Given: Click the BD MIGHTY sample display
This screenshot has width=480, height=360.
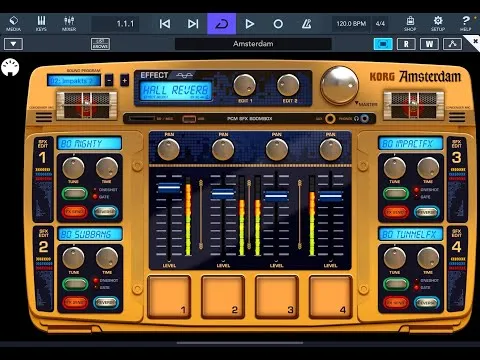Looking at the screenshot, I should 89,143.
